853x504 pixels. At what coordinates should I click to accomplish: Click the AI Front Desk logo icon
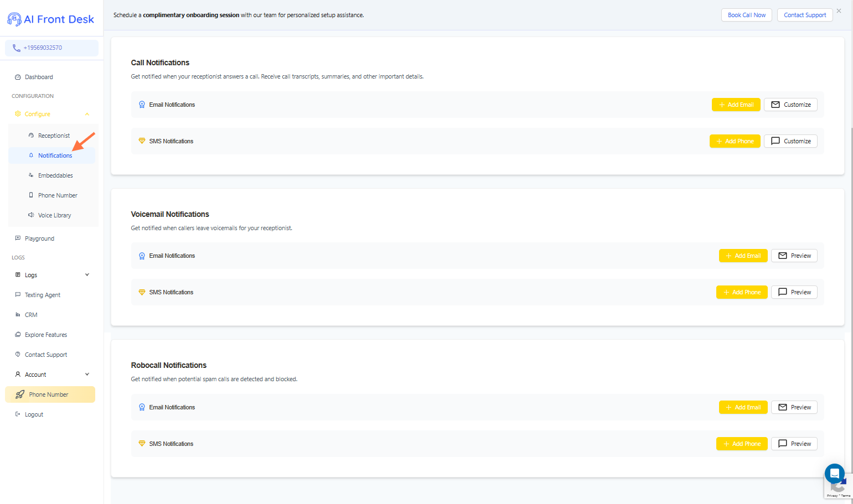14,19
